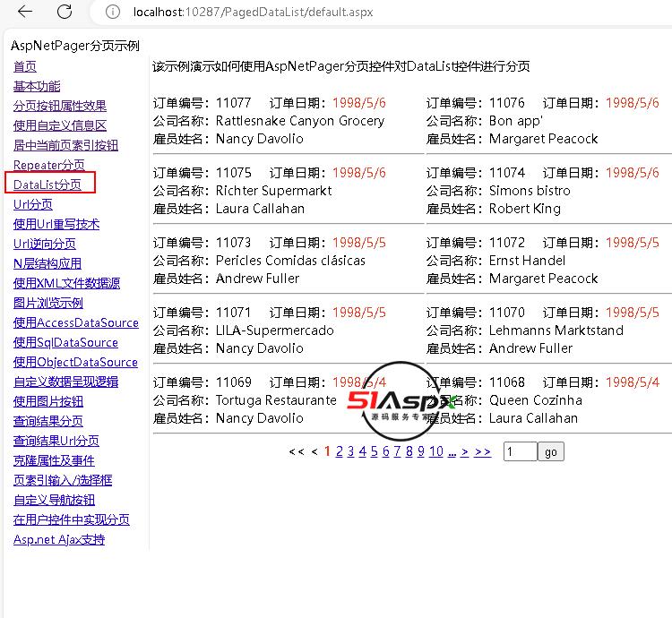Open 居中当前页索引按钮 link
Screen dimensions: 672x618
(65, 145)
